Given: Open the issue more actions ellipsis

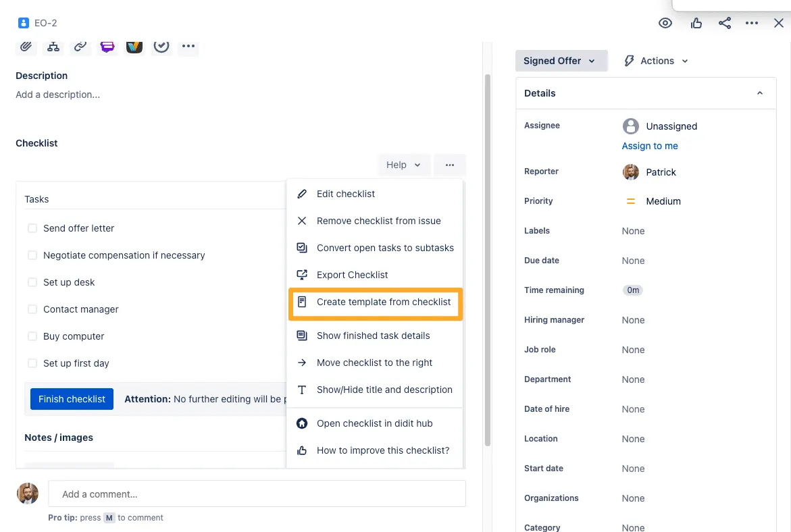Looking at the screenshot, I should pyautogui.click(x=752, y=23).
